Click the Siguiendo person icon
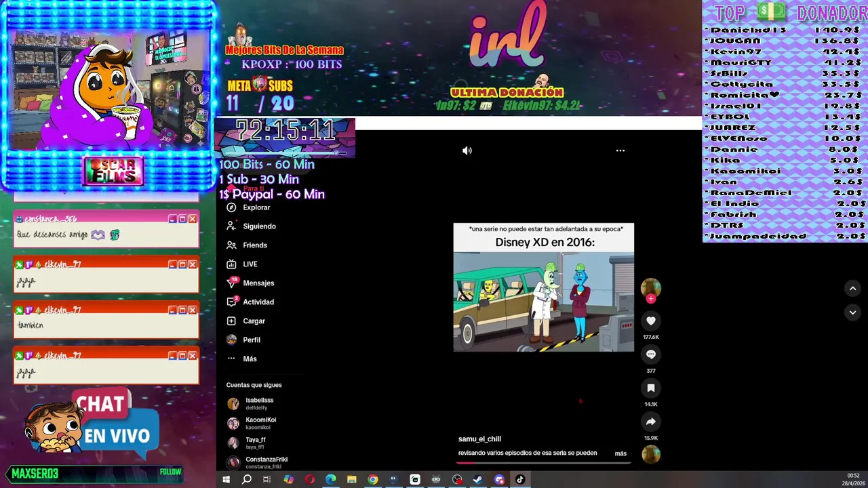868x488 pixels. point(231,226)
